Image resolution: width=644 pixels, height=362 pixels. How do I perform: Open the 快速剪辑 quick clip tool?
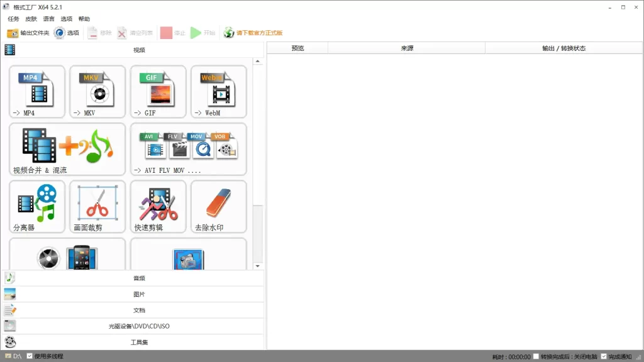pyautogui.click(x=157, y=206)
